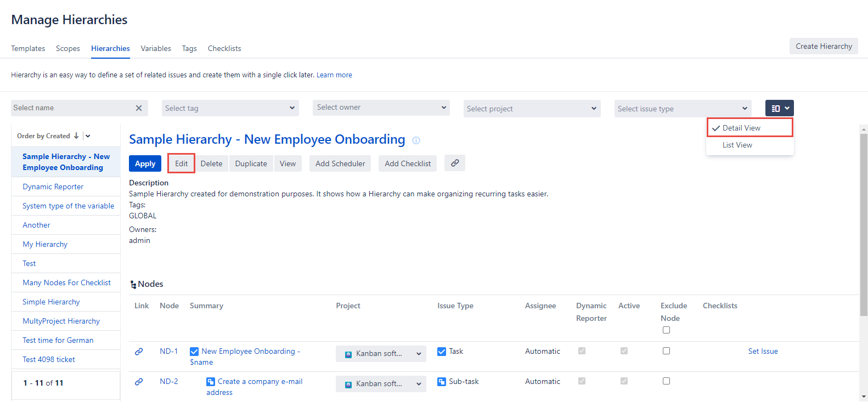868x407 pixels.
Task: Click the vertical scrollbar down arrow
Action: pyautogui.click(x=864, y=396)
